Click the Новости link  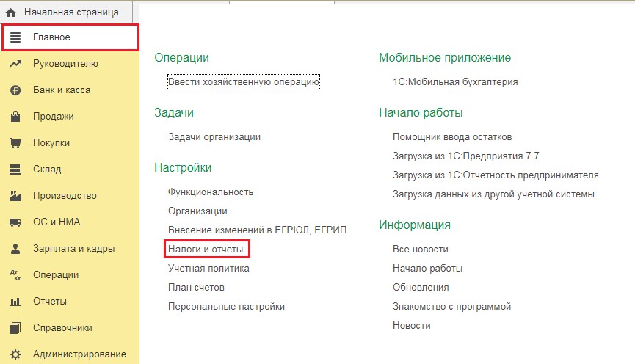coord(411,326)
